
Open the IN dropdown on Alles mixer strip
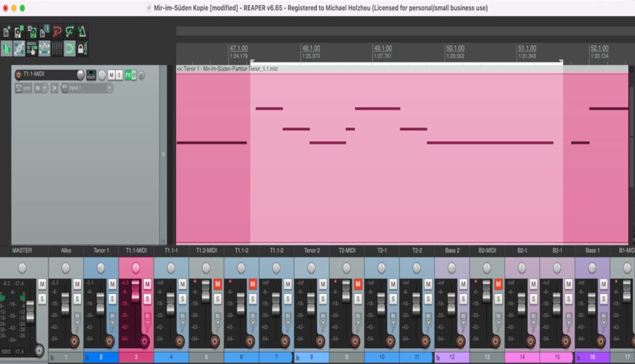[x=78, y=323]
